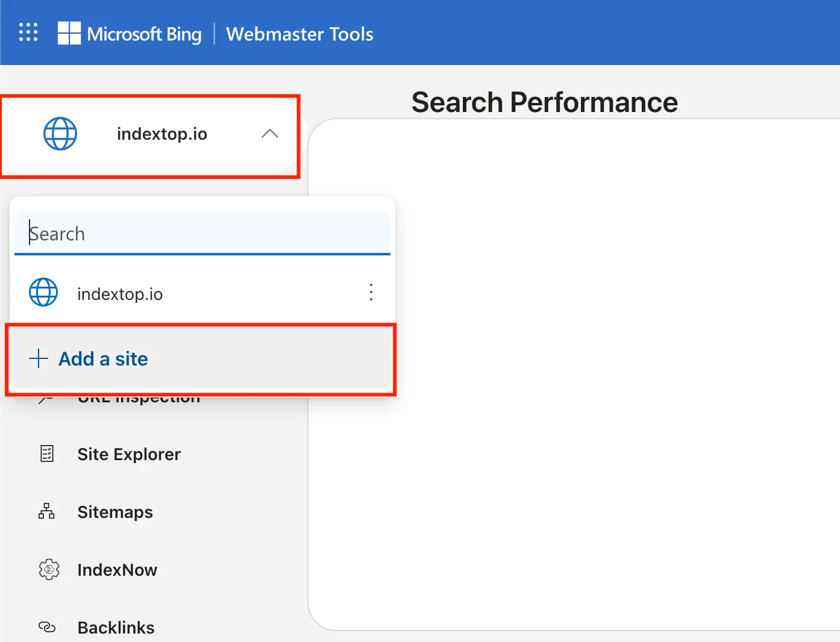Focus the site Search field
Screen dimensions: 840x642
click(202, 233)
